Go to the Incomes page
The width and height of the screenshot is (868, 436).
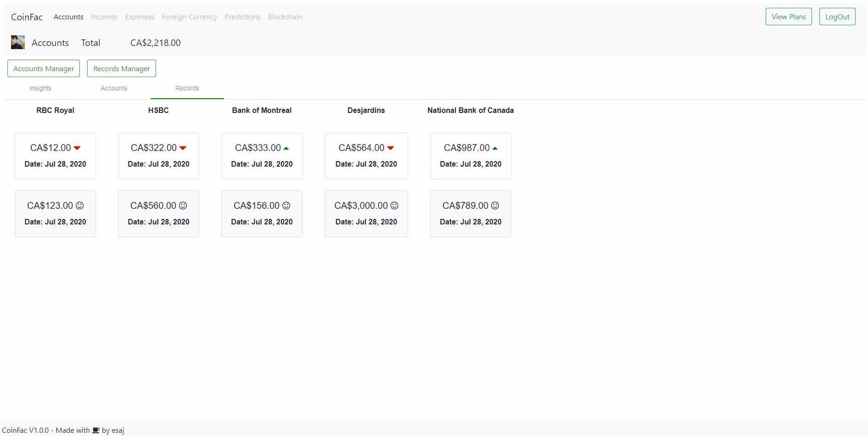tap(104, 17)
